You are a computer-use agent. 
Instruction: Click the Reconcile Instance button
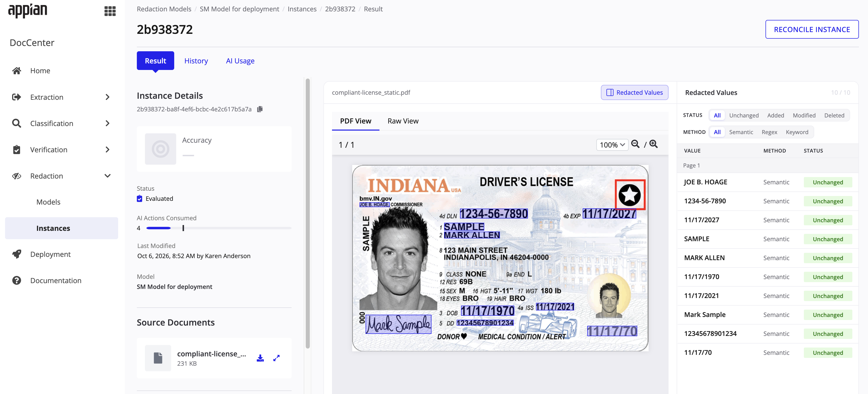click(x=811, y=29)
